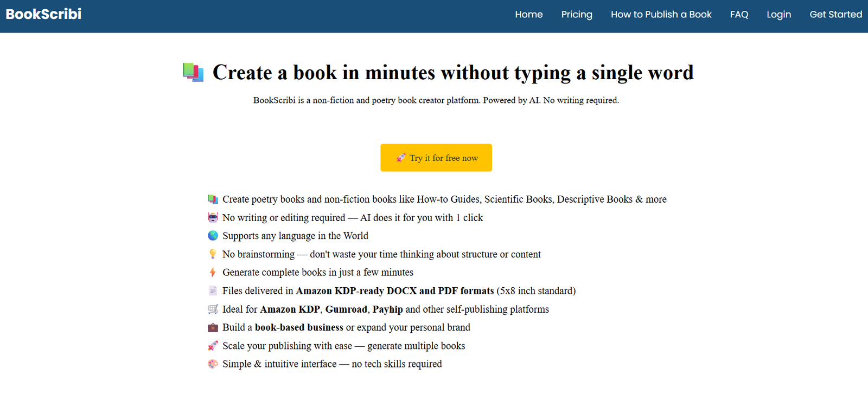Open How to Publish a Book
The image size is (868, 394).
pyautogui.click(x=661, y=15)
